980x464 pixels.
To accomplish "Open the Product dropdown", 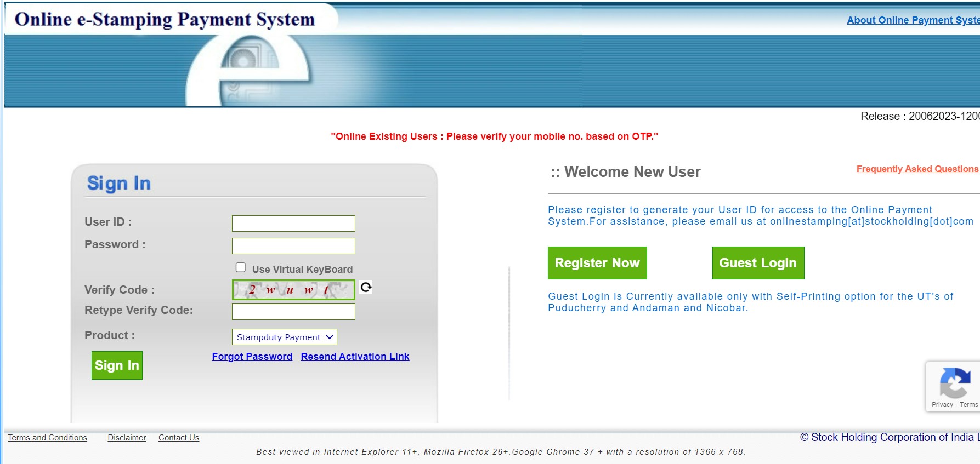I will tap(285, 337).
